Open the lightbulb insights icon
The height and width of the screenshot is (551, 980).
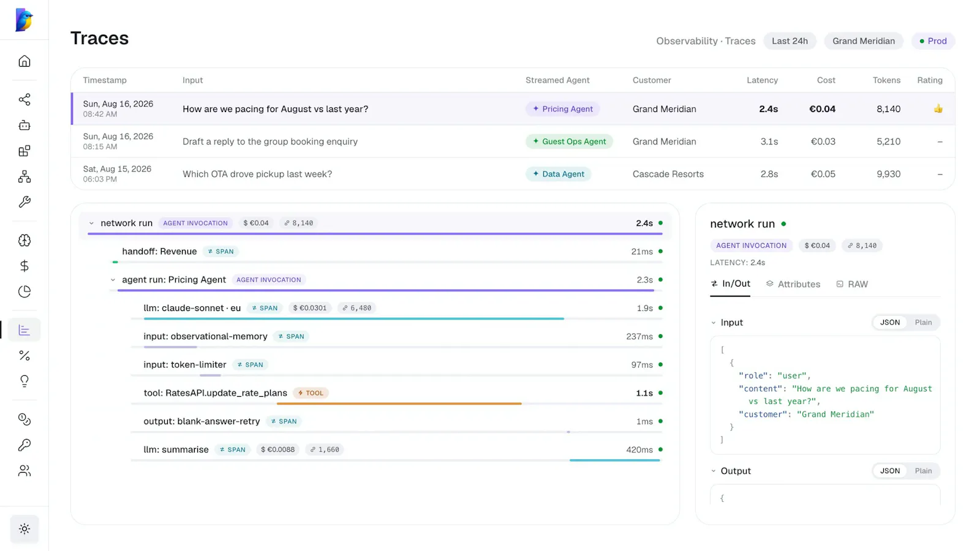(x=24, y=381)
